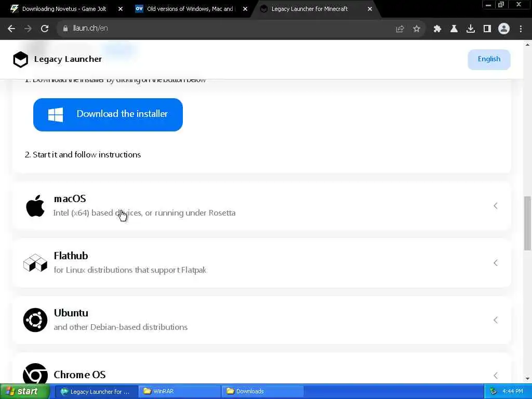Screen dimensions: 532x399
Task: Click the Apple macOS logo
Action: point(35,206)
